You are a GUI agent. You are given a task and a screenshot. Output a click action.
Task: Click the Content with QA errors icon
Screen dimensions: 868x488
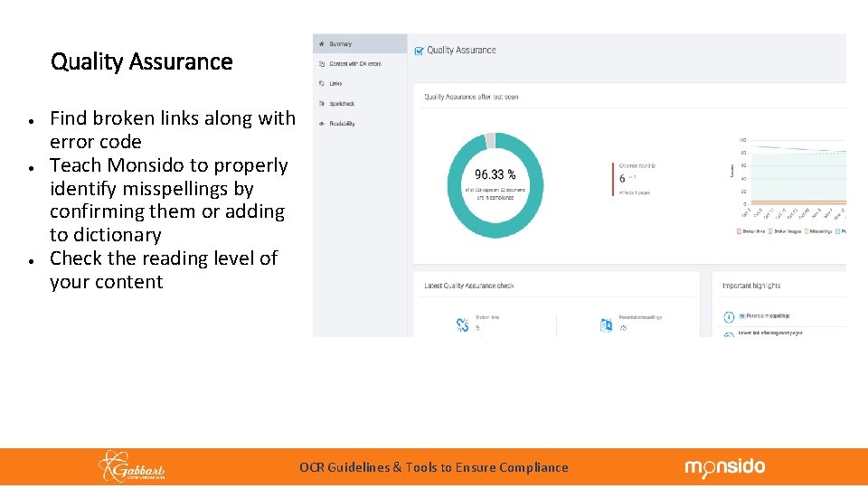pyautogui.click(x=322, y=63)
